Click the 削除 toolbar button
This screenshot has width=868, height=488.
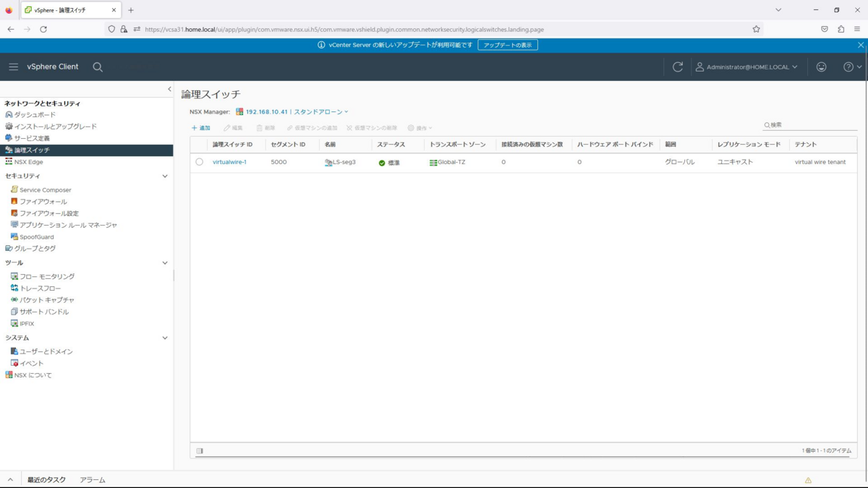coord(265,128)
